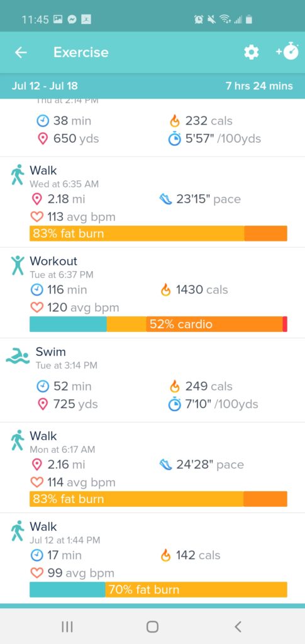Tap the Wednesday Walk walking-person icon
Image resolution: width=305 pixels, height=644 pixels.
17,175
